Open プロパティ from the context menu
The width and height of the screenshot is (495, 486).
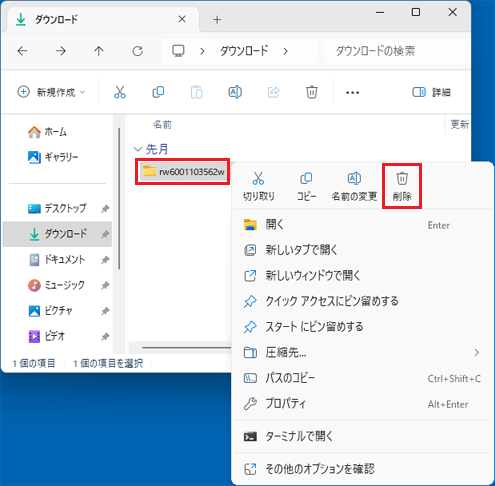[x=363, y=404]
